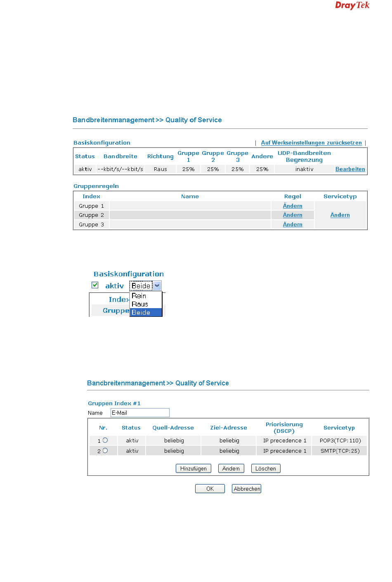This screenshot has height=582, width=392.
Task: Click the 'Gruppe 2' index cell
Action: pos(92,215)
